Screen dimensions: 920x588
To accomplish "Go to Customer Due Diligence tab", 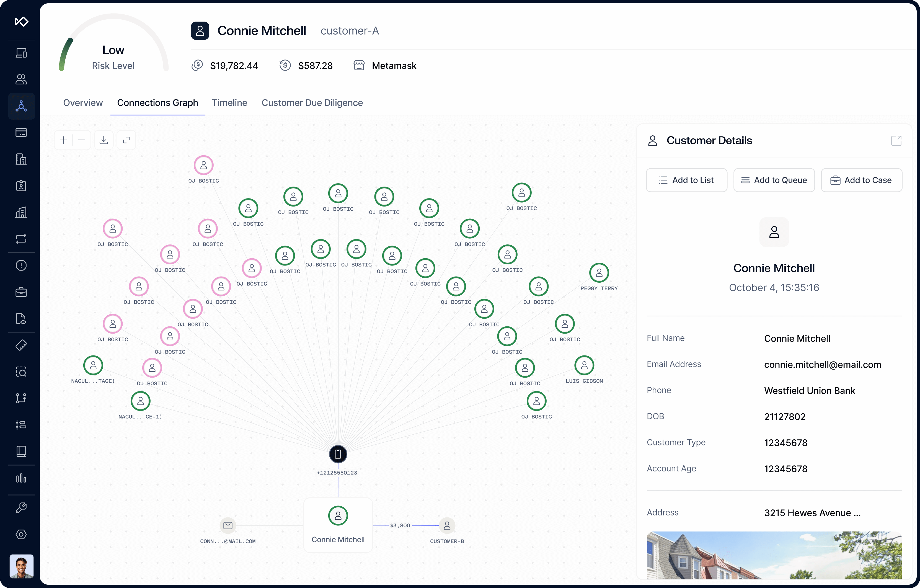I will point(312,103).
